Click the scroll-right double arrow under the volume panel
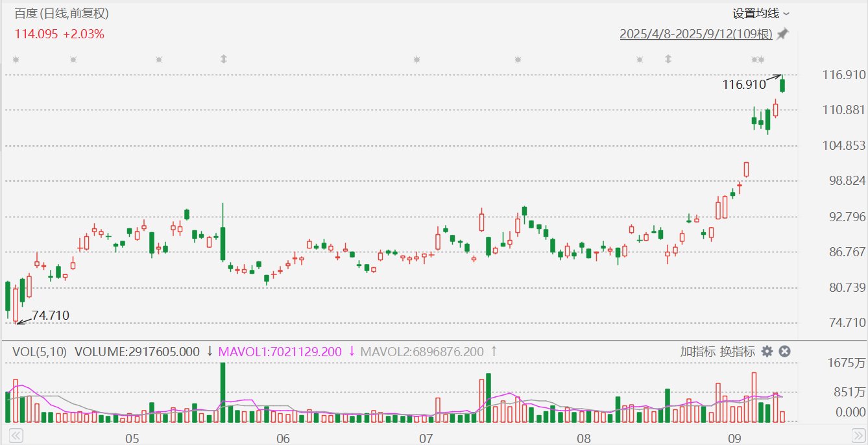 coord(858,435)
